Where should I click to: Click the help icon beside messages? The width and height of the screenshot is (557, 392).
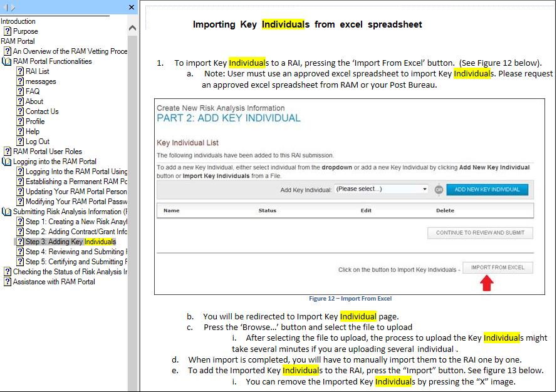pyautogui.click(x=20, y=81)
